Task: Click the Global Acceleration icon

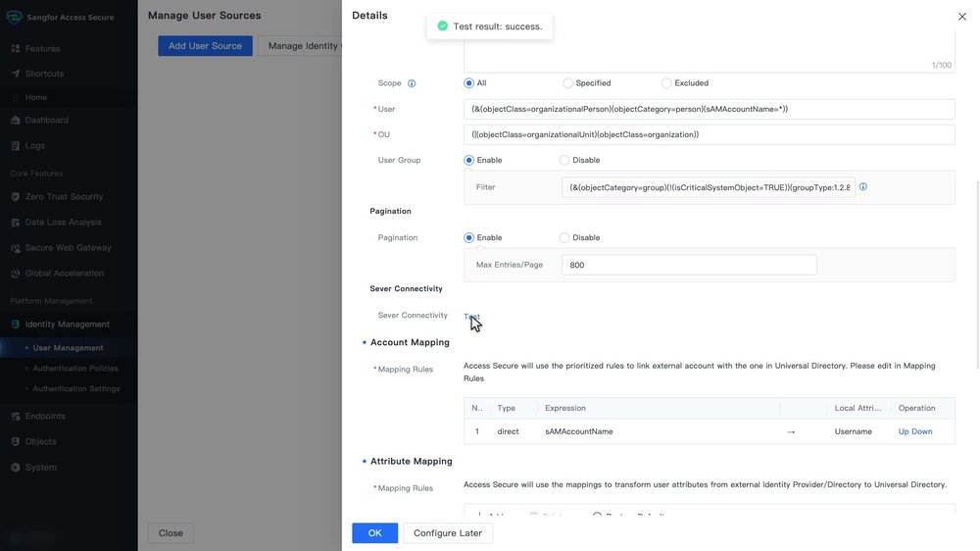Action: tap(15, 274)
